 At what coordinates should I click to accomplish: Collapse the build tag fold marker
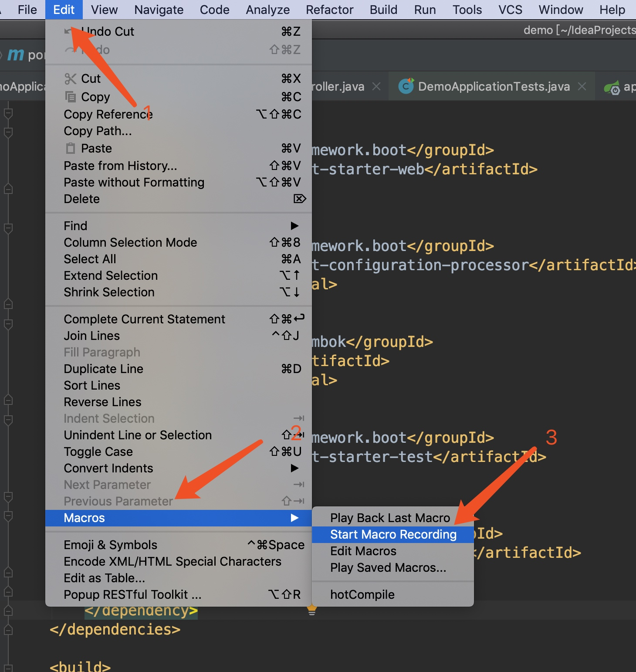(x=8, y=668)
